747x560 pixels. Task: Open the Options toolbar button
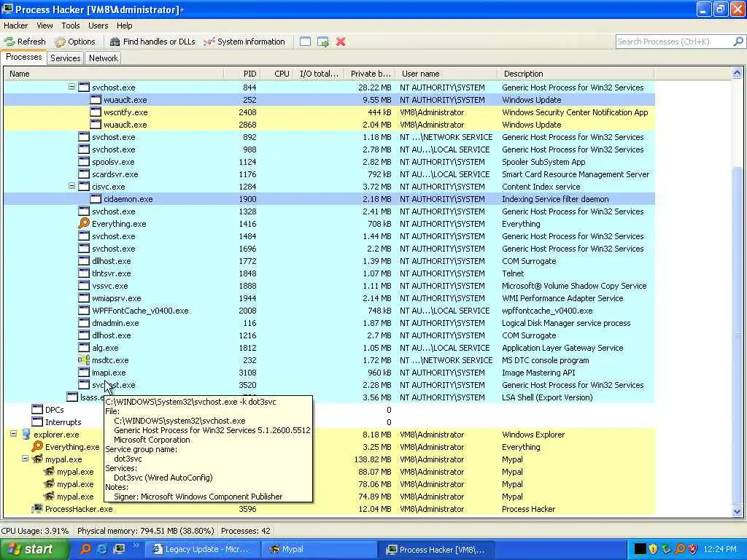click(75, 42)
